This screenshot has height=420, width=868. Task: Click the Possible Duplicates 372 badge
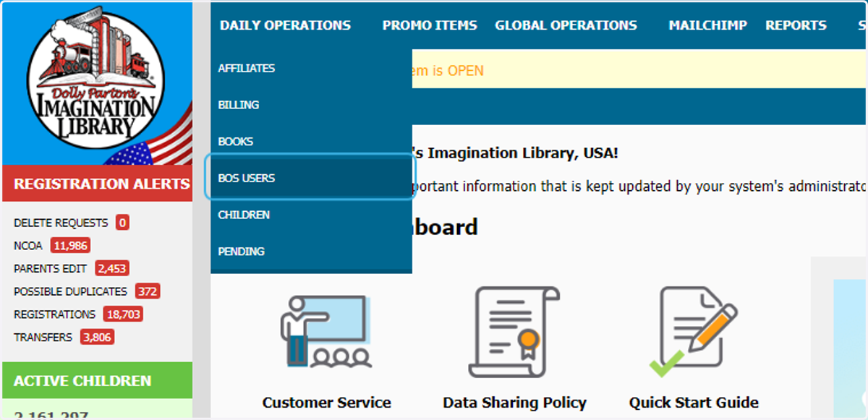tap(148, 291)
